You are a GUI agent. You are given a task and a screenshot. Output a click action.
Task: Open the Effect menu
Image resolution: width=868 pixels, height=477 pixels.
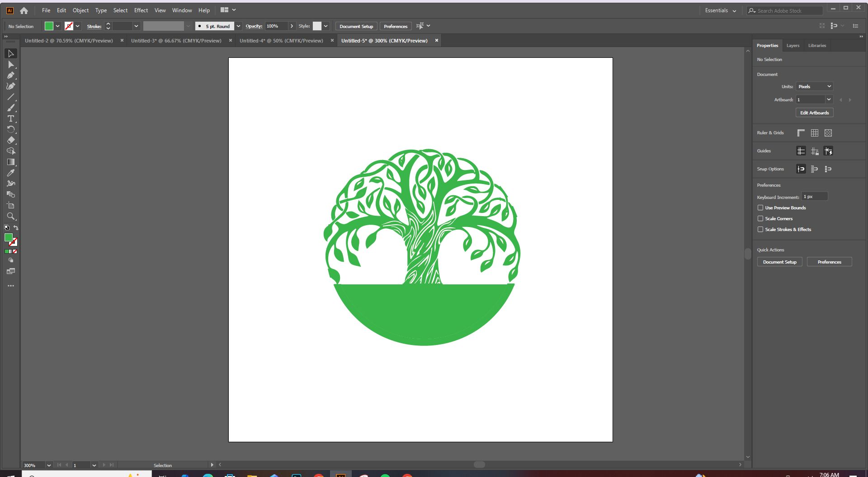coord(141,10)
